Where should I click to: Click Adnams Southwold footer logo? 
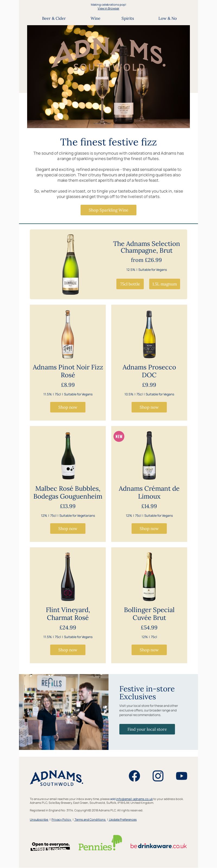[x=57, y=778]
